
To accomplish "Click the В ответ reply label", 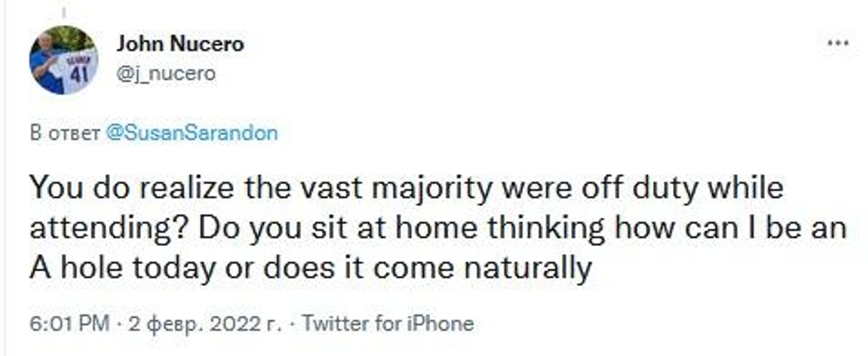I will (65, 134).
